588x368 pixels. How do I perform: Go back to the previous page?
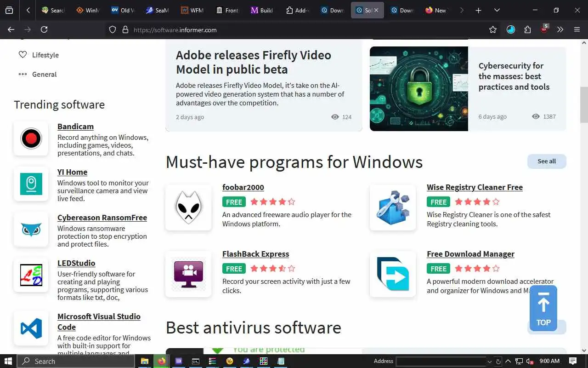(11, 29)
